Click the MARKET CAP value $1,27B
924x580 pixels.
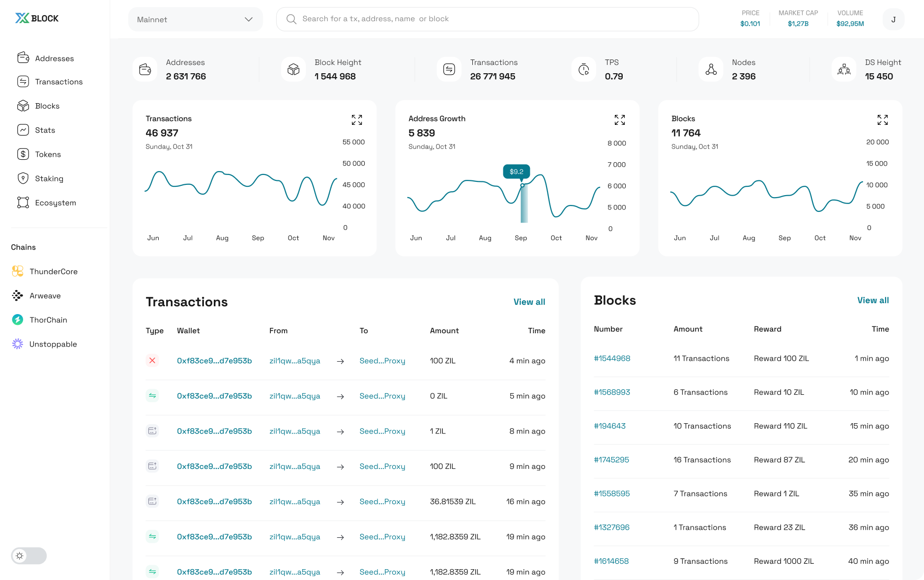[798, 24]
